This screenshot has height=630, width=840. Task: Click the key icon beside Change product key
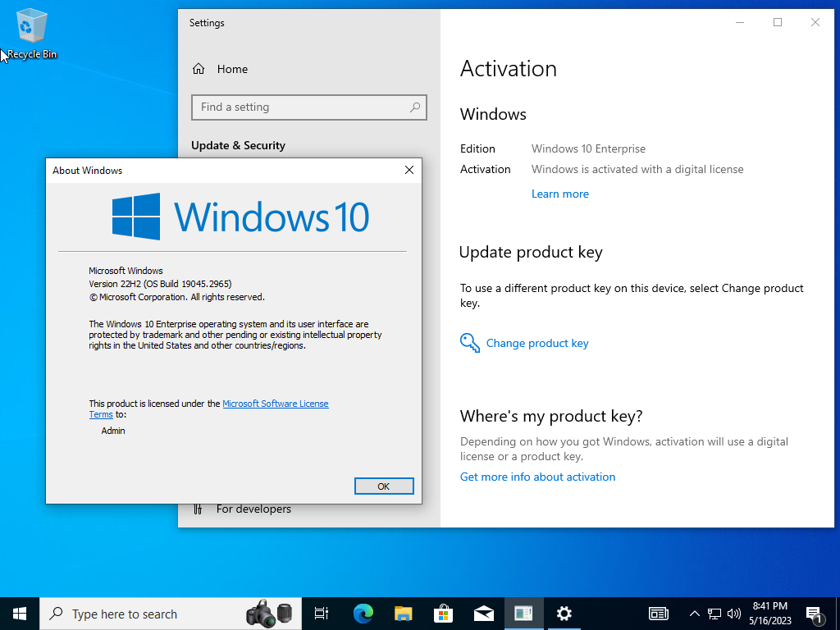pos(470,343)
